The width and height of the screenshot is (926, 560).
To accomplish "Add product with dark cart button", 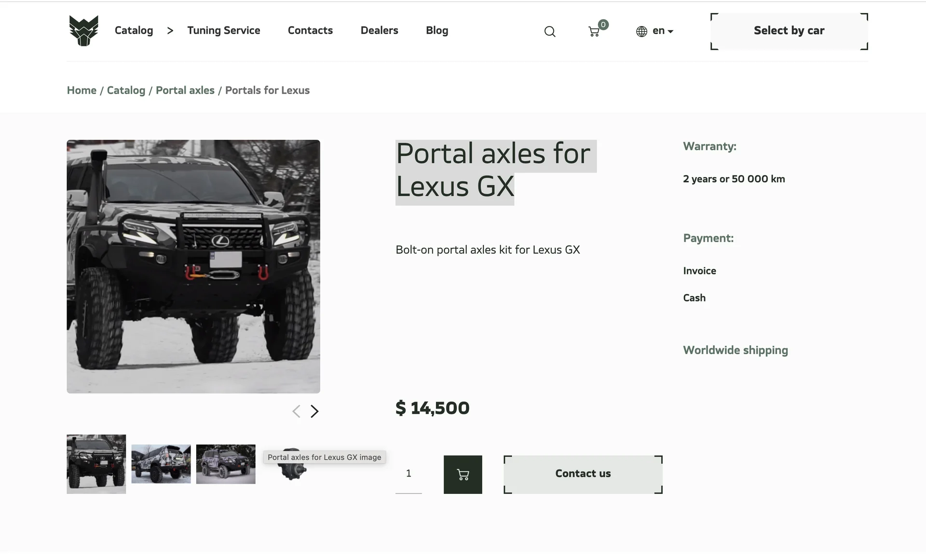I will click(463, 474).
